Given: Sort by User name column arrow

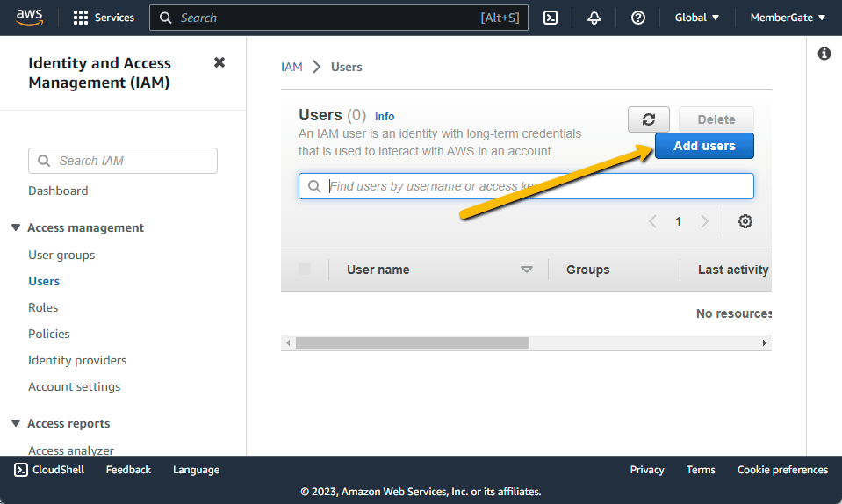Looking at the screenshot, I should coord(526,270).
